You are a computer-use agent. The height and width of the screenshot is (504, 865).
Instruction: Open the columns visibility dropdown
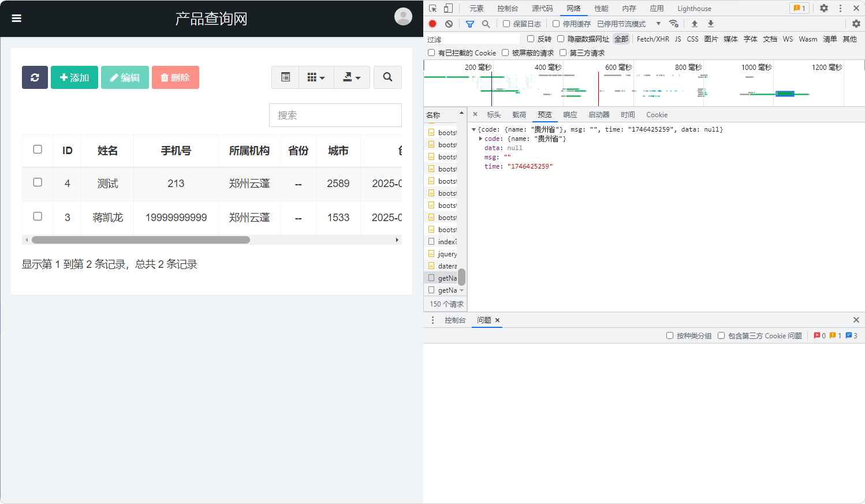(316, 77)
